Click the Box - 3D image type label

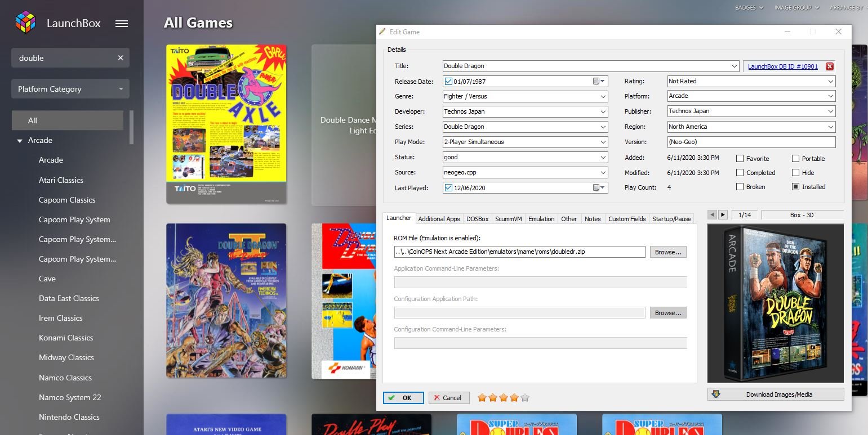(802, 215)
